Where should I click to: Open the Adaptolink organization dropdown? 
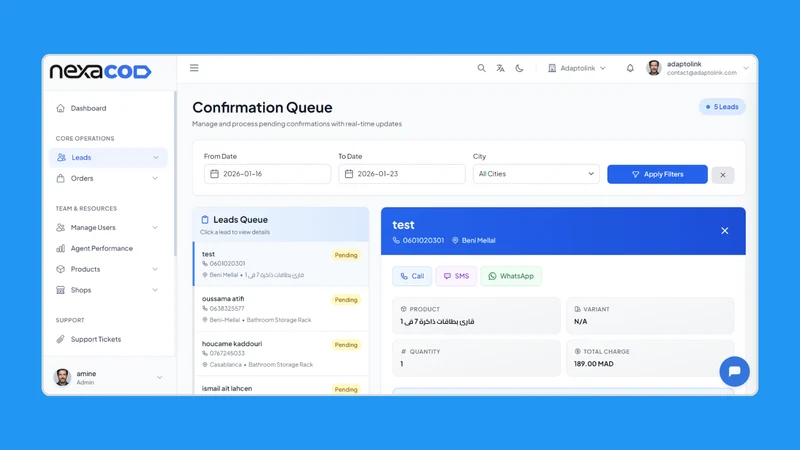[577, 68]
